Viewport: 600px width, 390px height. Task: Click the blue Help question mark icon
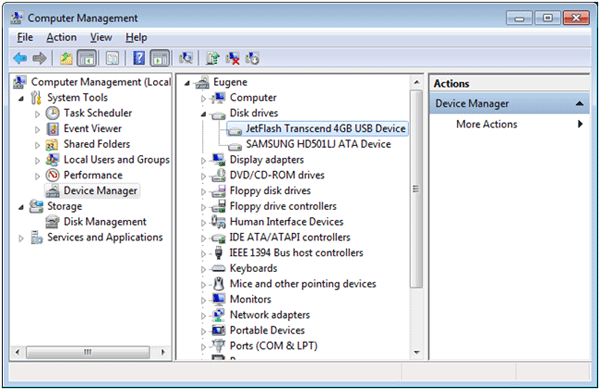[139, 58]
